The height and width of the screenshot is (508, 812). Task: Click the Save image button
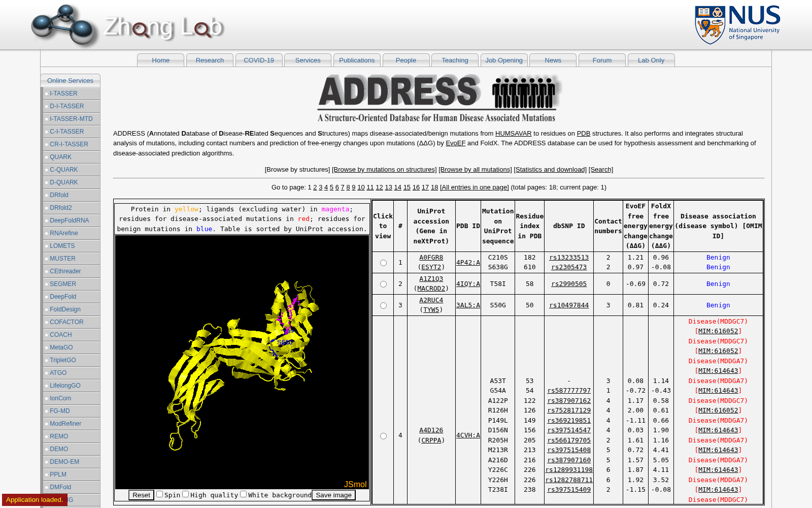pyautogui.click(x=333, y=495)
